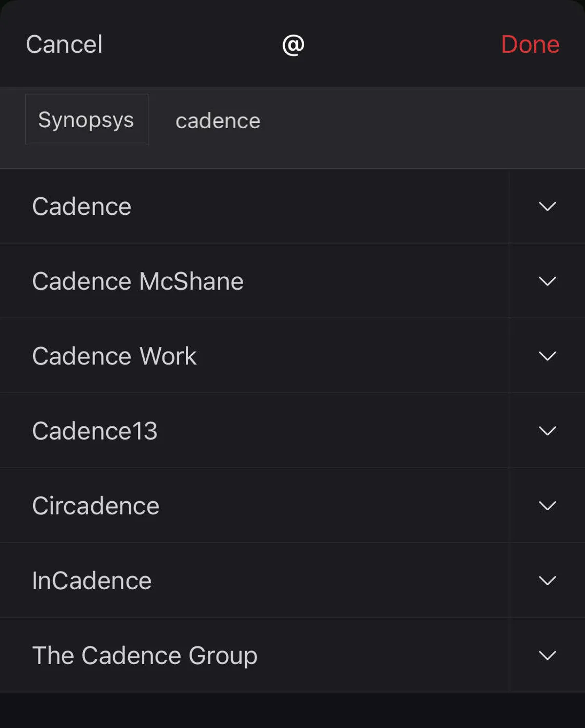Viewport: 585px width, 728px height.
Task: Expand the InCadence row arrow
Action: (547, 580)
